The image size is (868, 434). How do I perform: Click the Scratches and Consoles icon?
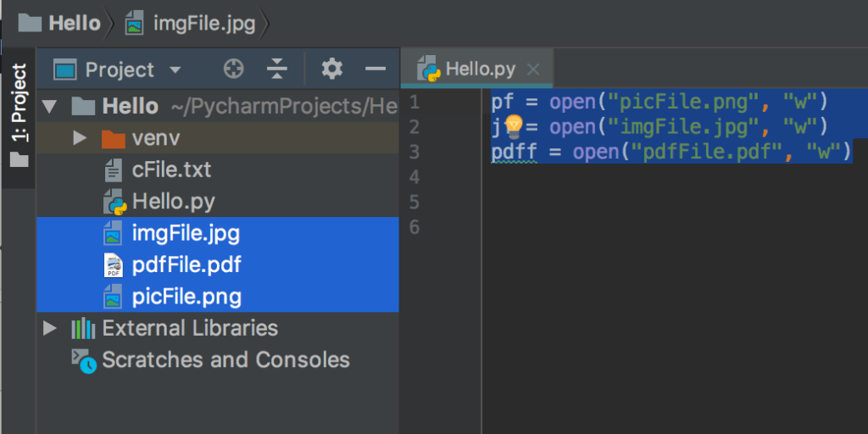(x=83, y=360)
